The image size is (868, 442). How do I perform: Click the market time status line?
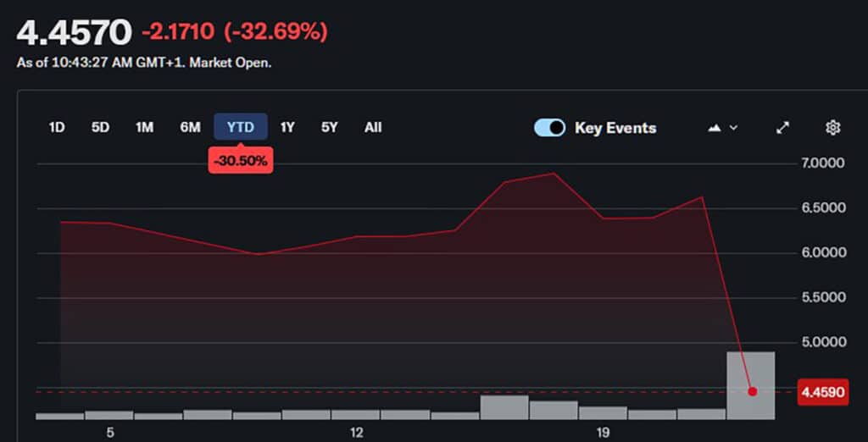pyautogui.click(x=144, y=63)
